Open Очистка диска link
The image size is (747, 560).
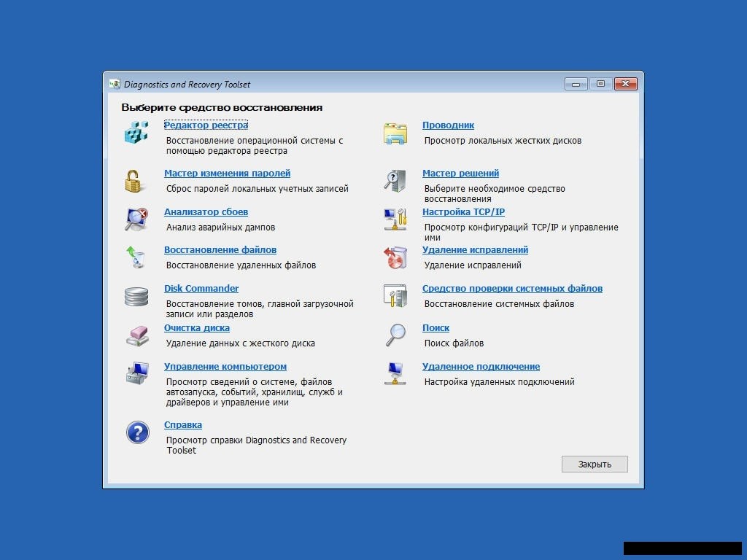pos(197,328)
